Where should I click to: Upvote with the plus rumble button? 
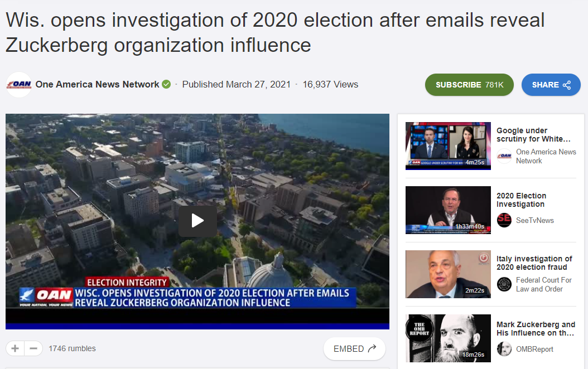coord(15,348)
